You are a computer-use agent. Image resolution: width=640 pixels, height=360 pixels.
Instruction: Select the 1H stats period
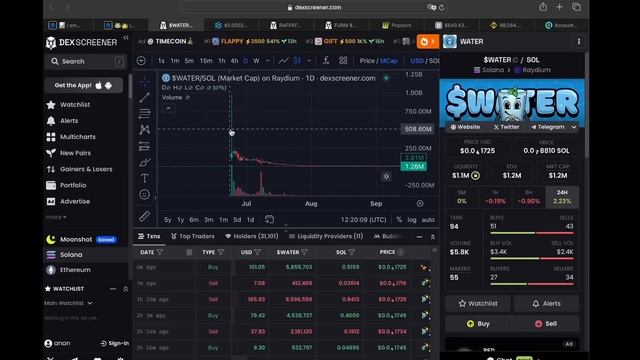[495, 197]
